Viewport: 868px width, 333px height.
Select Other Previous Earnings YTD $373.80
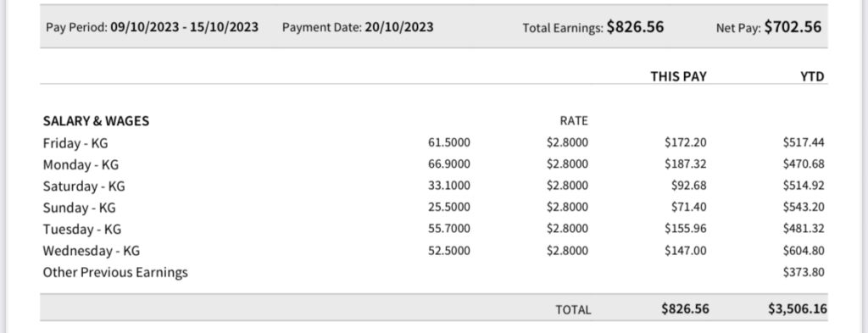click(804, 272)
